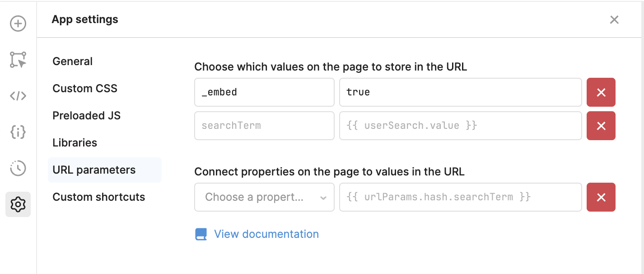Open the state inspector braces icon
Image resolution: width=644 pixels, height=274 pixels.
click(18, 132)
